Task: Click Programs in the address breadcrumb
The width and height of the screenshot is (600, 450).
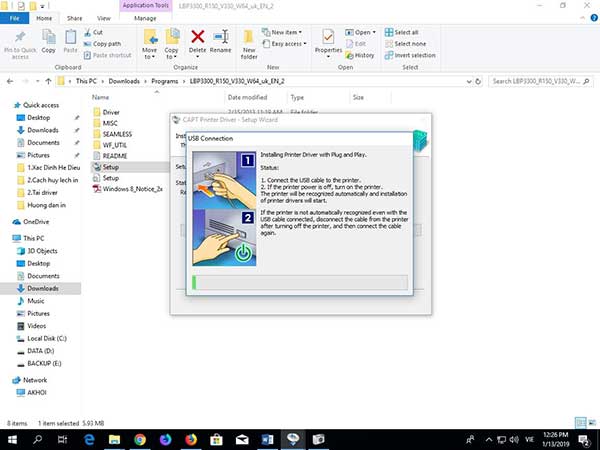Action: tap(165, 81)
